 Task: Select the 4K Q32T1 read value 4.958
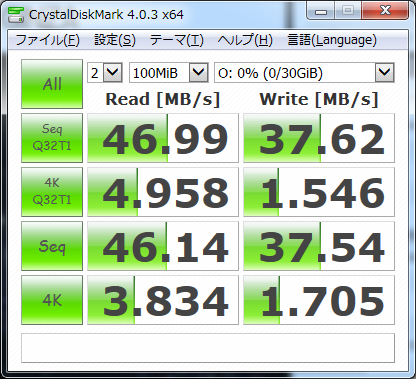point(163,192)
